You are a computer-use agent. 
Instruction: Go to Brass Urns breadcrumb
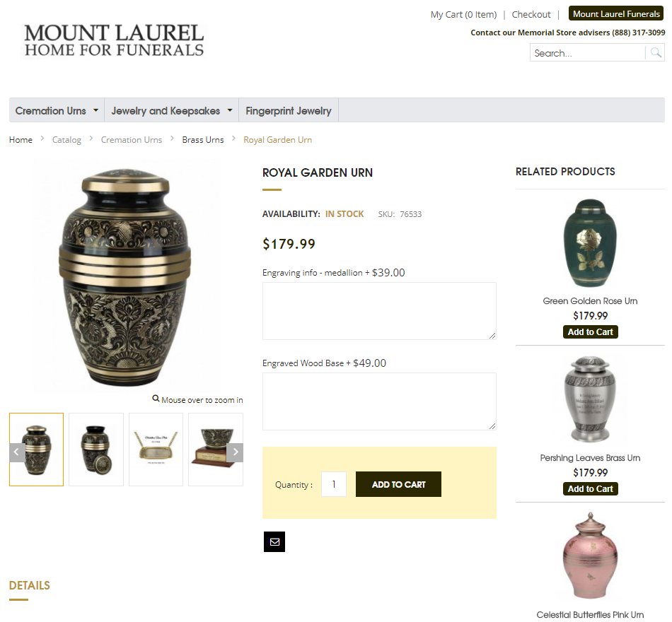tap(203, 140)
